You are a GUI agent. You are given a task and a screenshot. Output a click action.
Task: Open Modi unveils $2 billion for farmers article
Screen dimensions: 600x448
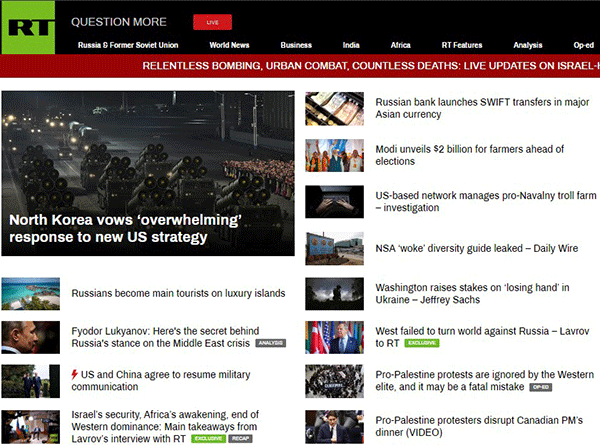pos(470,155)
